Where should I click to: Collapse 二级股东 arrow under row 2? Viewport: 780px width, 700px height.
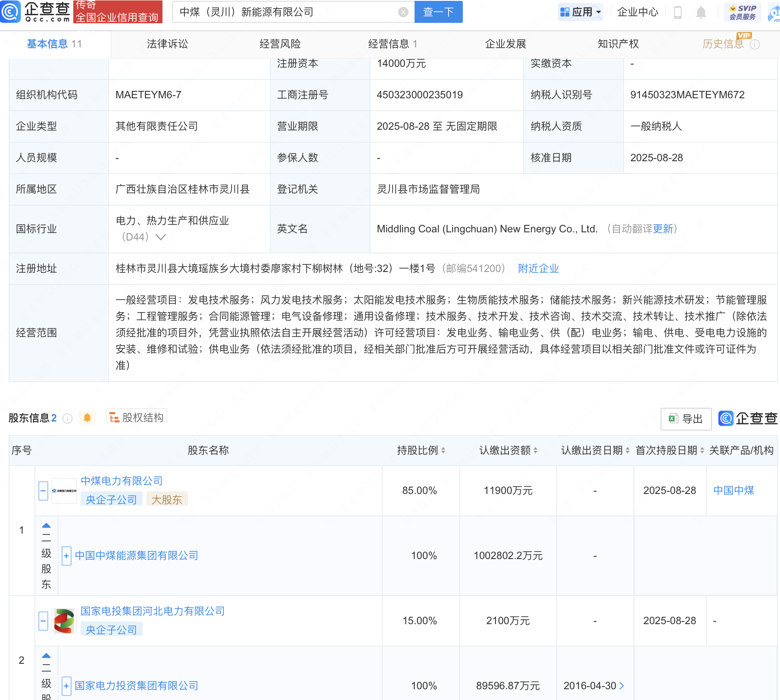tap(46, 656)
